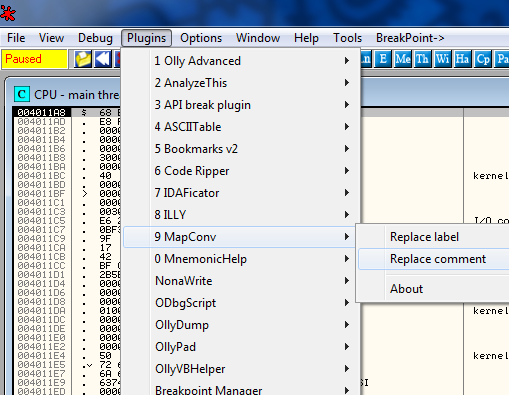Open the Tools menu
The width and height of the screenshot is (509, 395).
348,38
